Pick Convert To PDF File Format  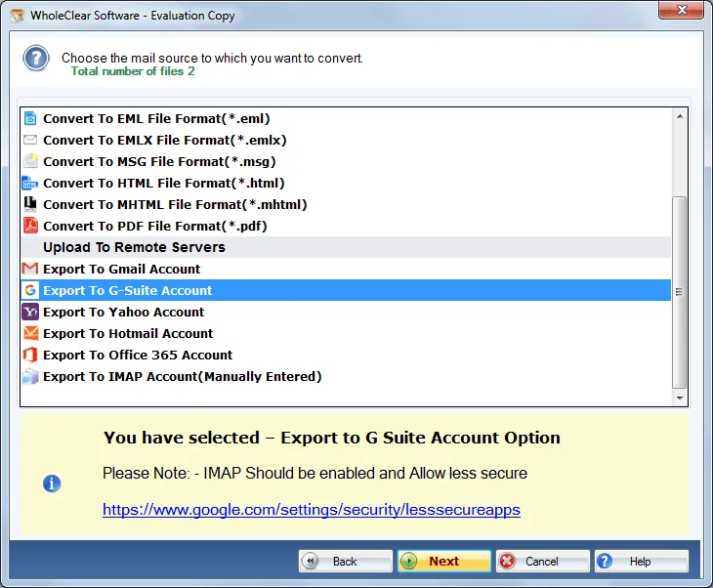point(346,226)
